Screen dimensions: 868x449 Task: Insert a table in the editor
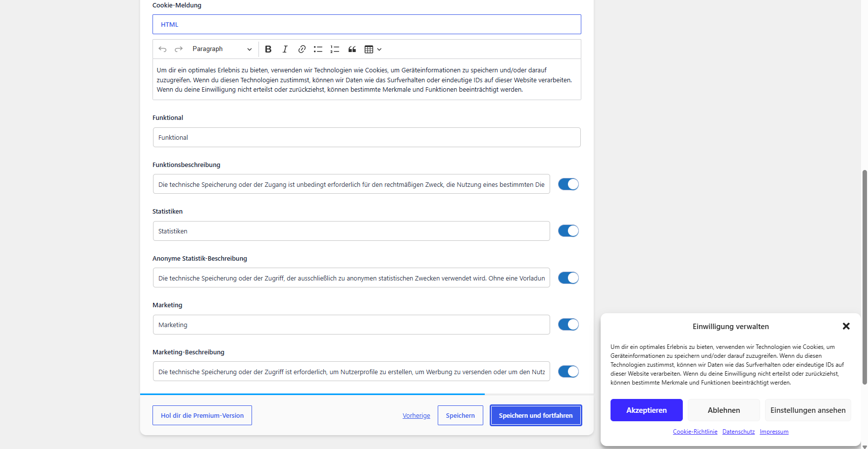pyautogui.click(x=369, y=49)
